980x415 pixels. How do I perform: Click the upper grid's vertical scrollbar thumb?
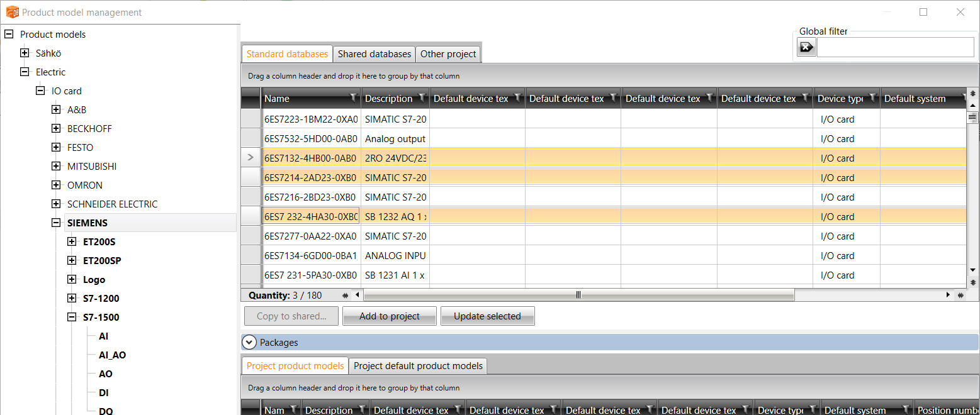coord(972,117)
